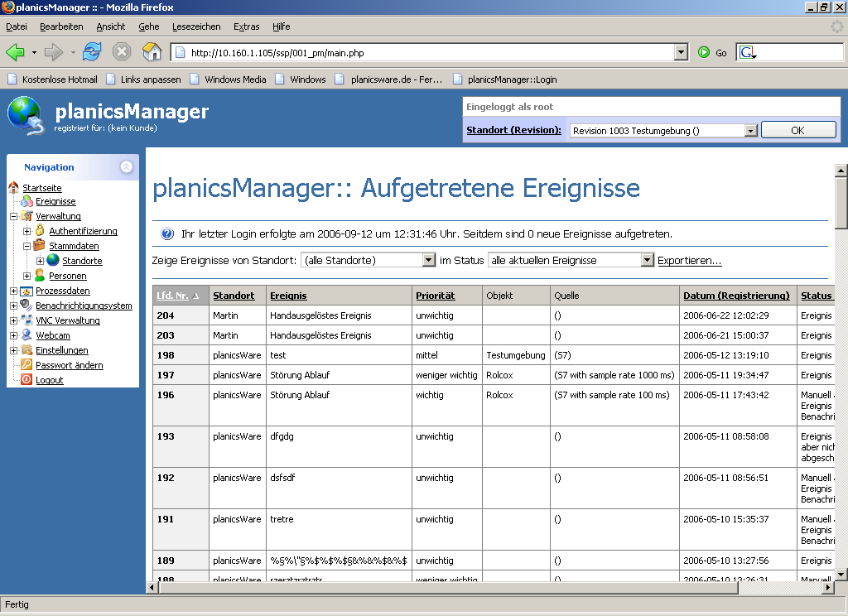
Task: Click the Ereignisse icon in the navigation
Action: (26, 201)
